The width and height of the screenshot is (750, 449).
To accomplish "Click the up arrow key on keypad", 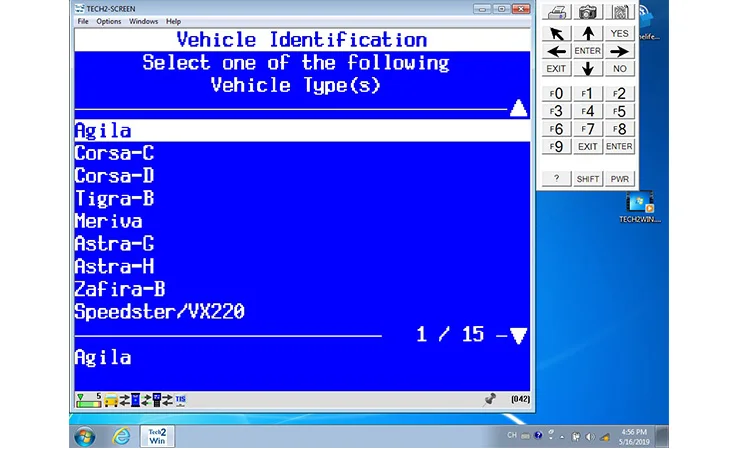I will [588, 33].
